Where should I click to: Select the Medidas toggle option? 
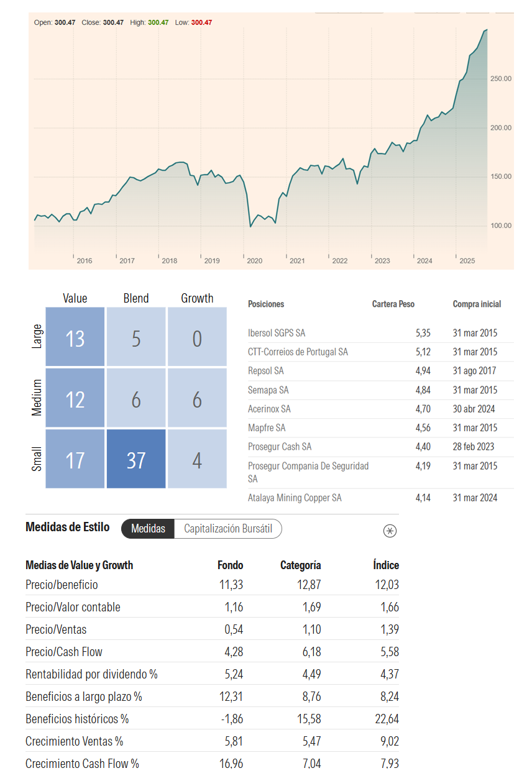click(x=148, y=529)
